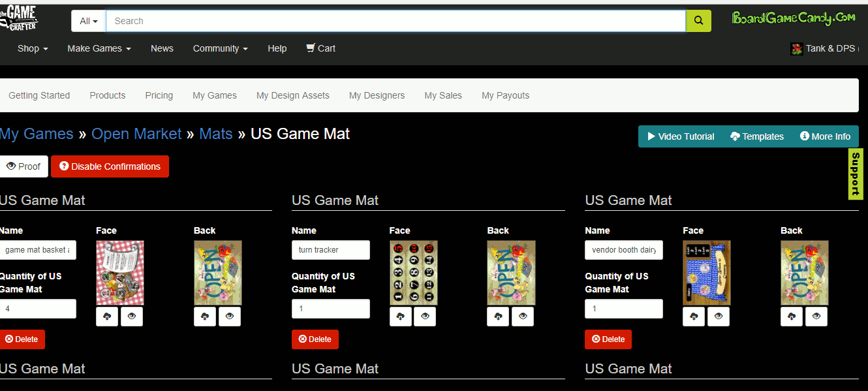Screen dimensions: 868x391
Task: Open the Community dropdown
Action: [220, 48]
